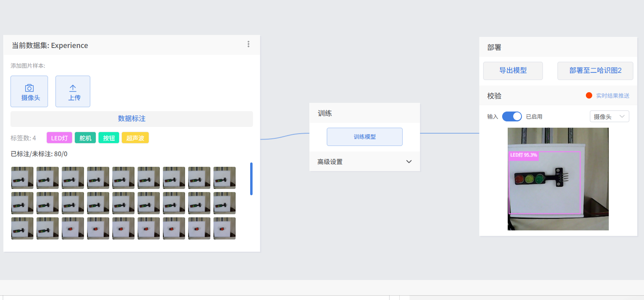644x300 pixels.
Task: Select the first traffic light thumbnail
Action: [22, 178]
